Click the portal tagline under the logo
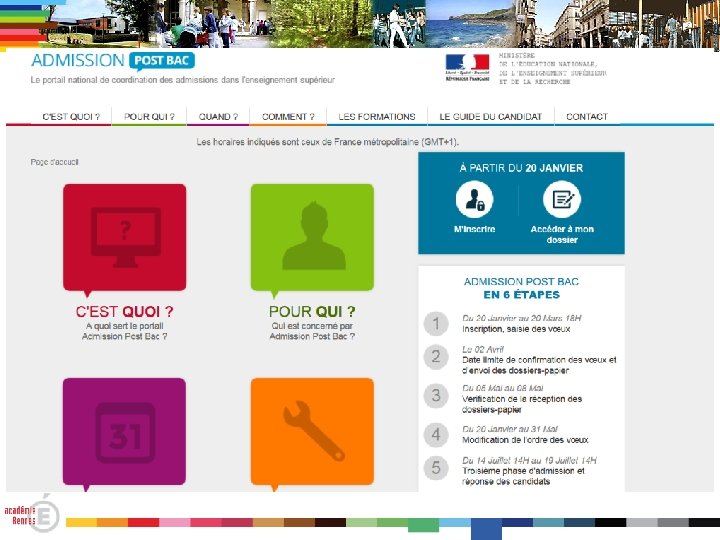 tap(183, 80)
